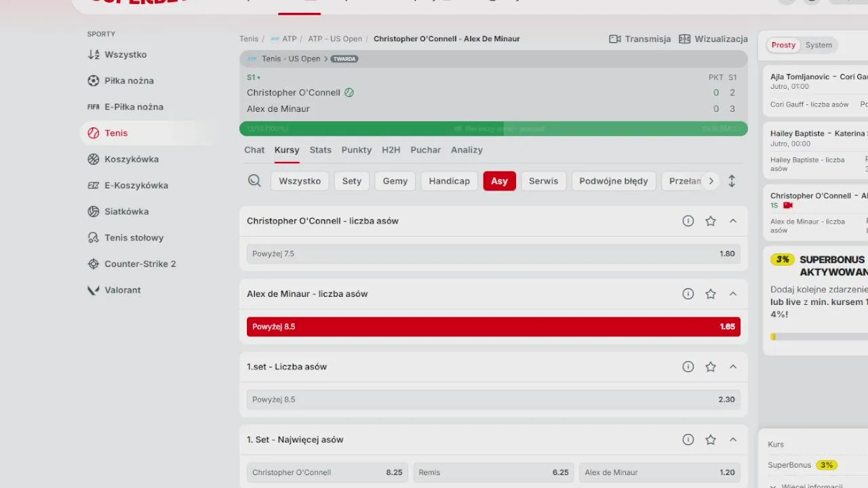Open the Wszystko sports icon in sidebar
Viewport: 868px width, 488px height.
pyautogui.click(x=94, y=55)
